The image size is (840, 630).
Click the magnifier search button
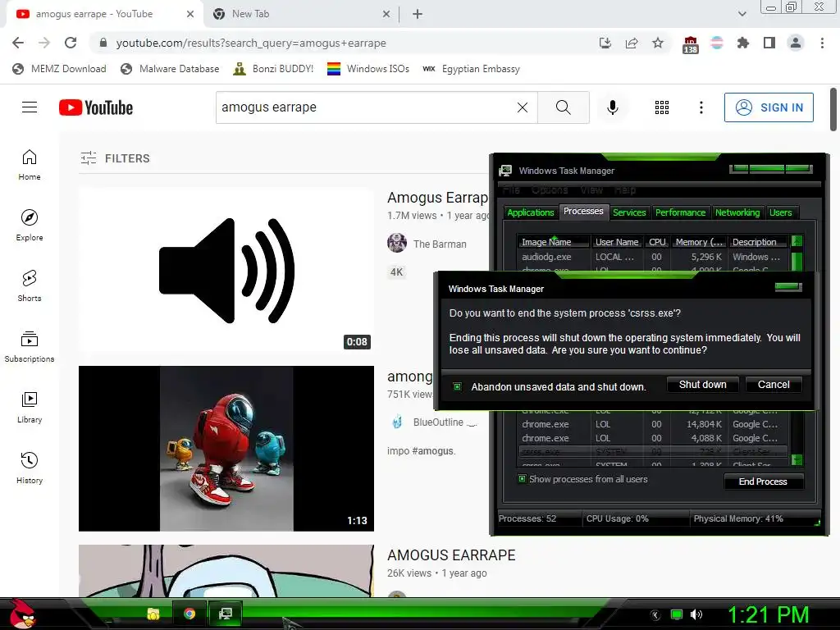pos(563,107)
